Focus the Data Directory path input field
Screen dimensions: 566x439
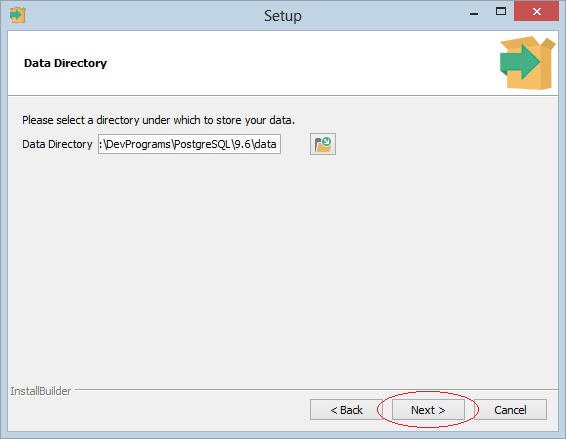tap(189, 144)
